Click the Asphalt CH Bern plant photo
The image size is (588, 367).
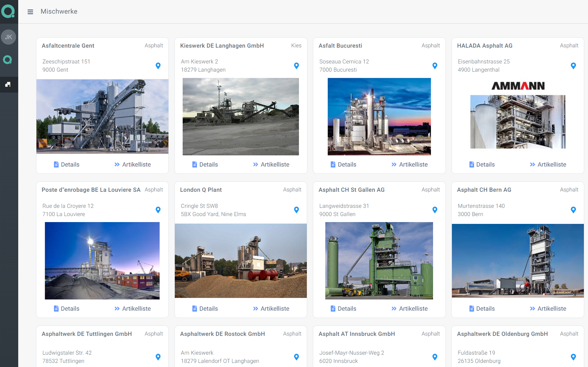518,261
